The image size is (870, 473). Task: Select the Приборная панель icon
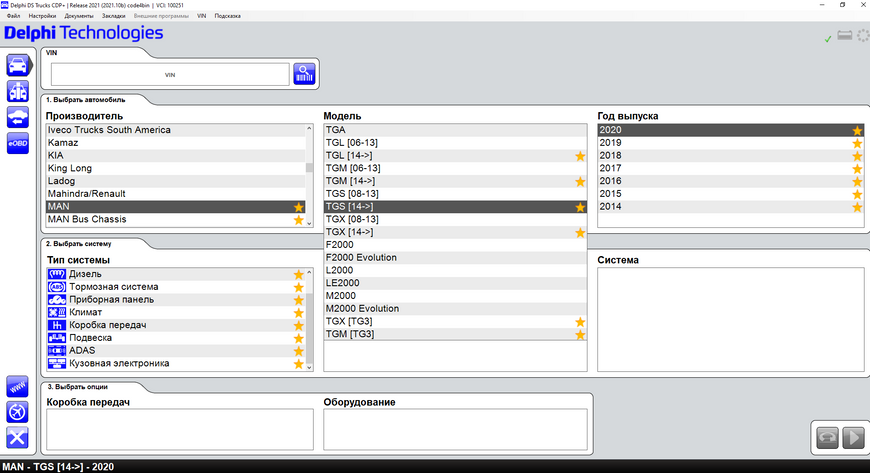click(57, 299)
